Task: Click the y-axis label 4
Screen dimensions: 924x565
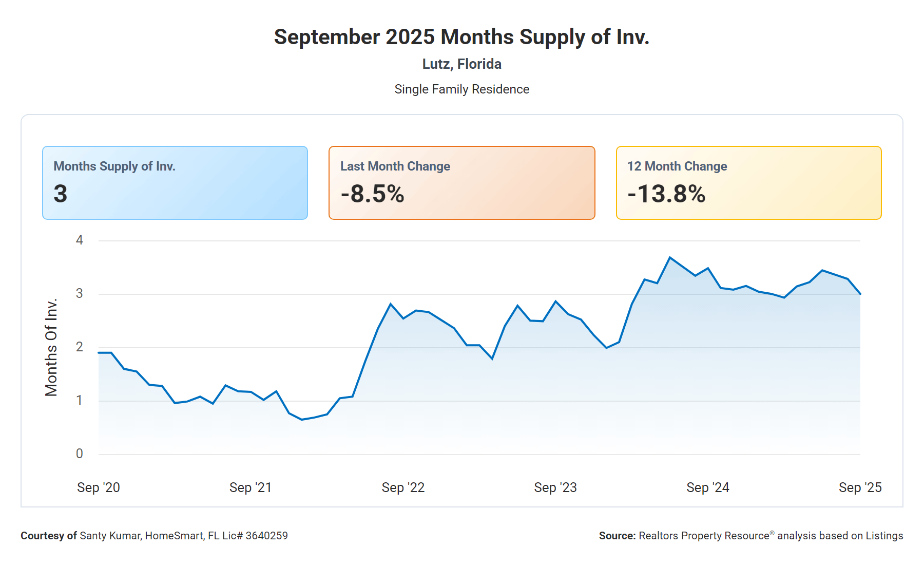Action: pos(80,240)
